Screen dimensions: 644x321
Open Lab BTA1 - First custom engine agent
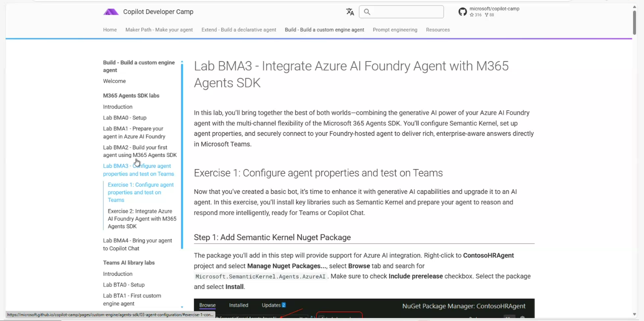click(x=132, y=300)
